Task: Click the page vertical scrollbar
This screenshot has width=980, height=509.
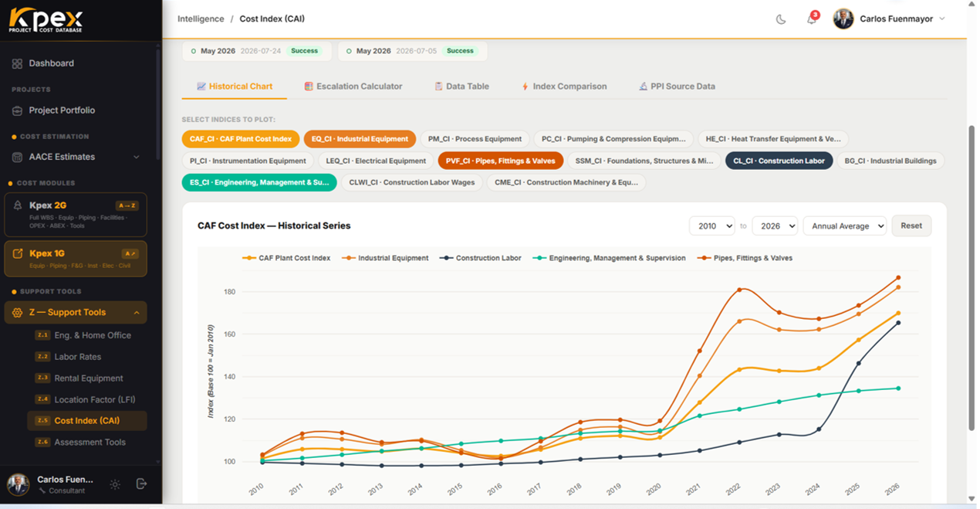Action: (x=972, y=278)
